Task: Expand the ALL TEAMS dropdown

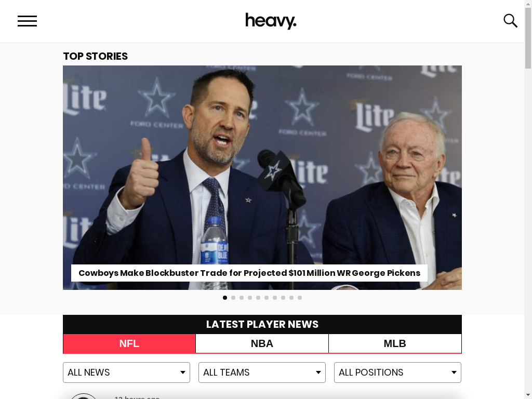Action: 262,373
